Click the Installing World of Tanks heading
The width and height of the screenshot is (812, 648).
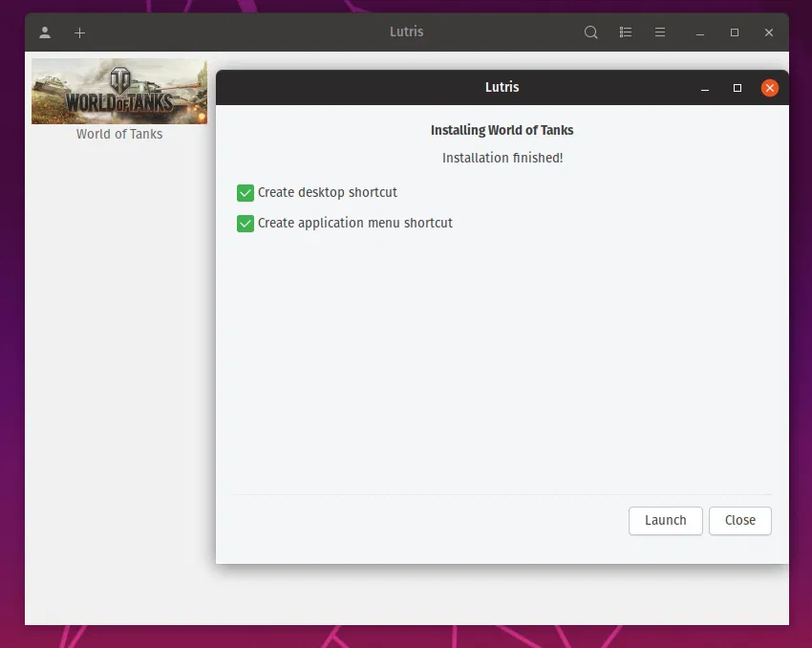[502, 130]
